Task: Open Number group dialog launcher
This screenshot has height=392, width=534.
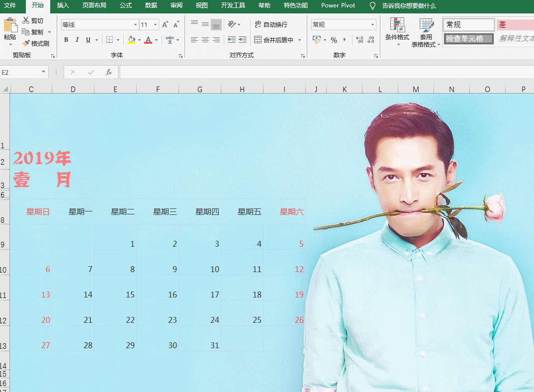Action: coord(376,56)
